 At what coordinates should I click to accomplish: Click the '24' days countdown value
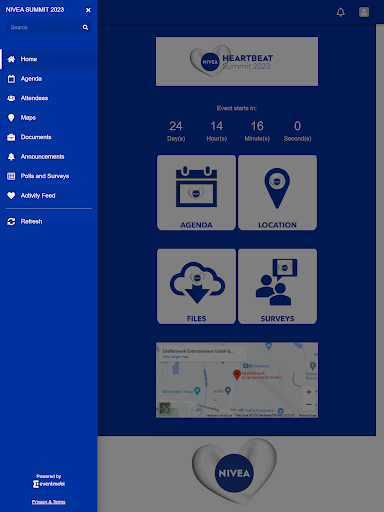click(176, 126)
